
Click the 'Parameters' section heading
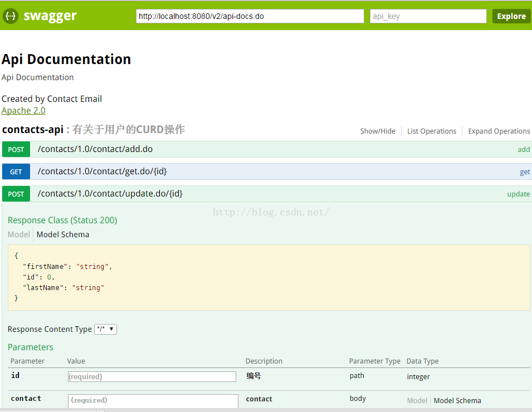pyautogui.click(x=31, y=347)
